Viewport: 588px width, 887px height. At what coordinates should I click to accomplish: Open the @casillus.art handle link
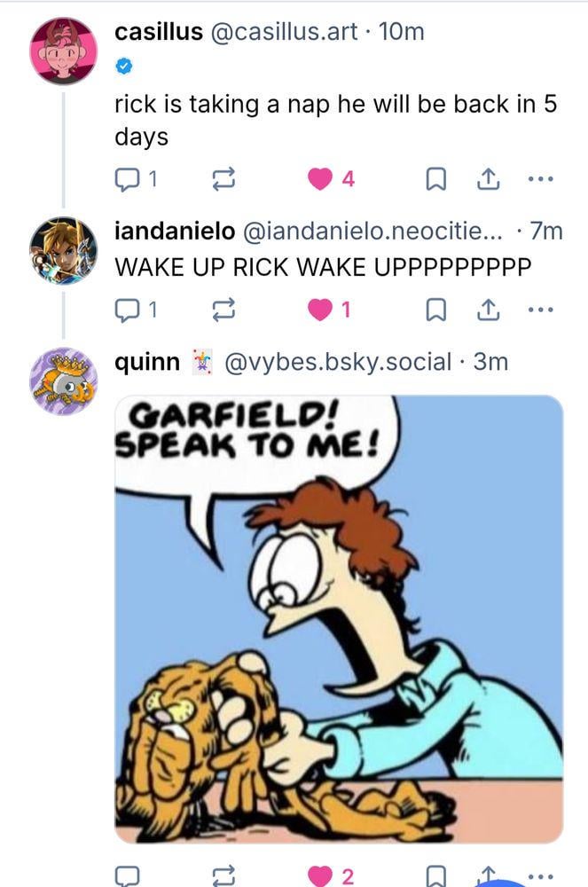click(284, 33)
